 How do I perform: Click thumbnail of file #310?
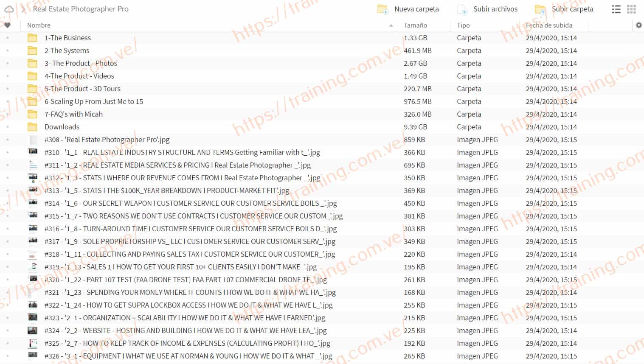click(33, 151)
